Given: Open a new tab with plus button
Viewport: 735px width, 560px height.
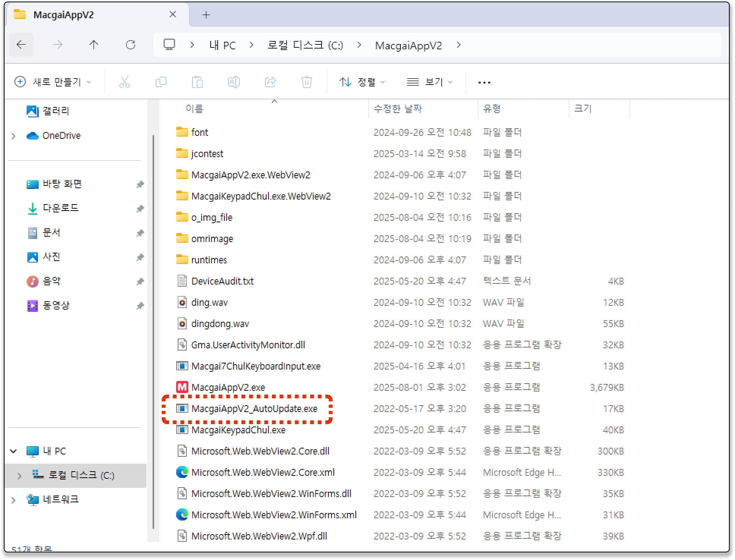Looking at the screenshot, I should 206,15.
